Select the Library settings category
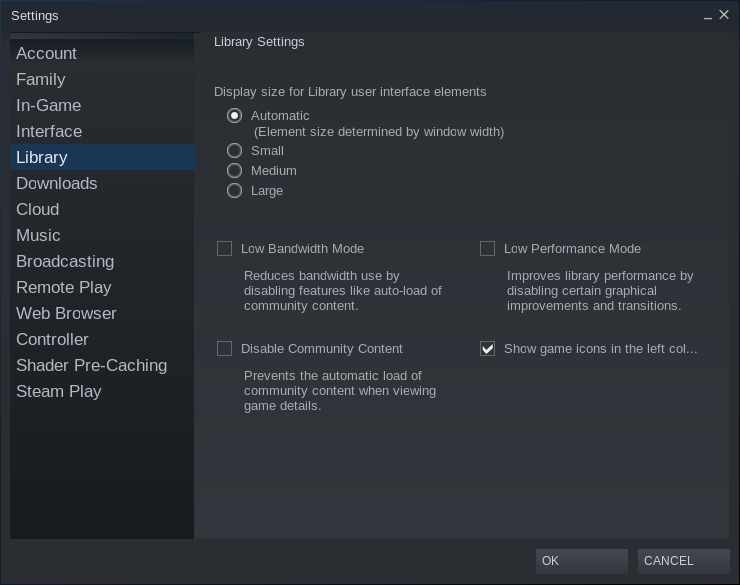The width and height of the screenshot is (740, 585). point(102,157)
